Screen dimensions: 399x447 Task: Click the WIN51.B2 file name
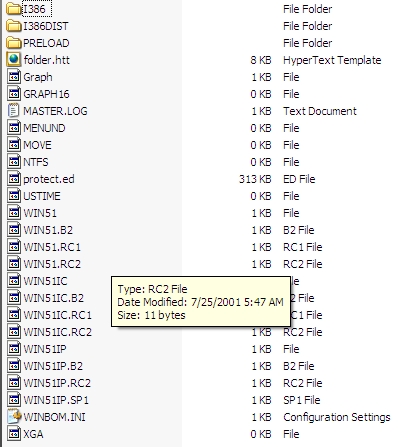[x=48, y=230]
